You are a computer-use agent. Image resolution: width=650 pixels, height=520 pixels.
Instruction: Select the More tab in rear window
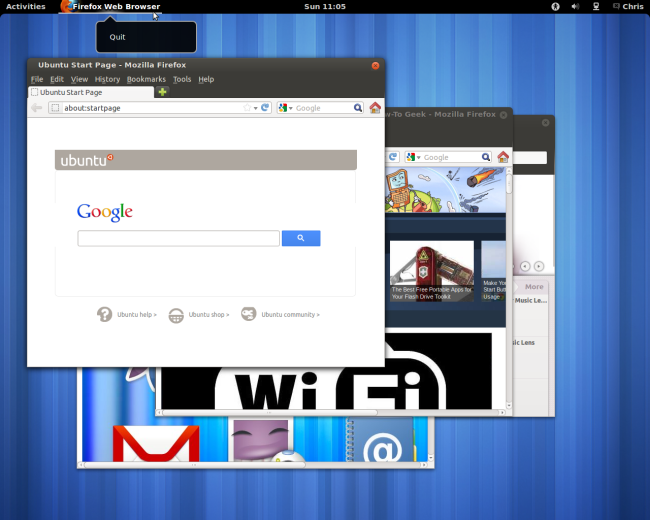pos(534,287)
